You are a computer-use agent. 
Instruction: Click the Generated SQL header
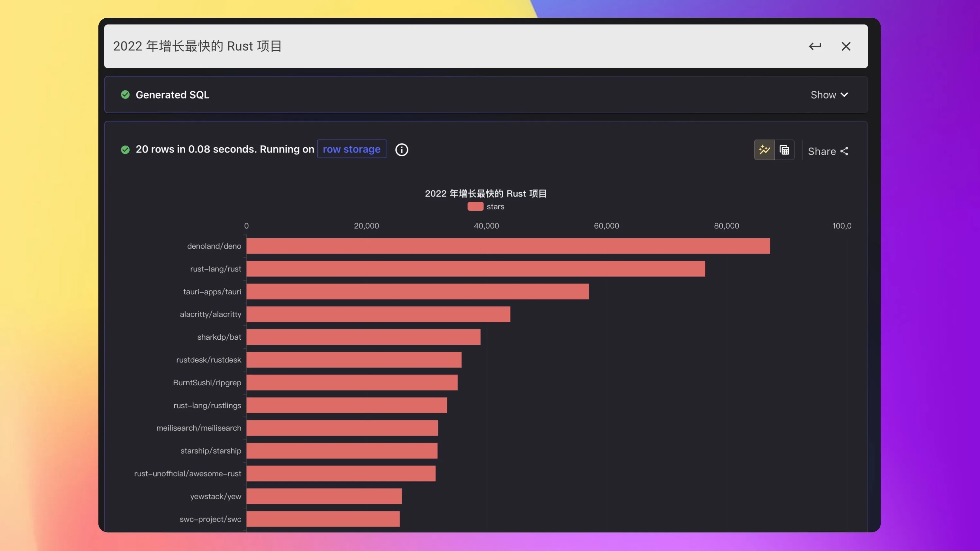pos(172,95)
